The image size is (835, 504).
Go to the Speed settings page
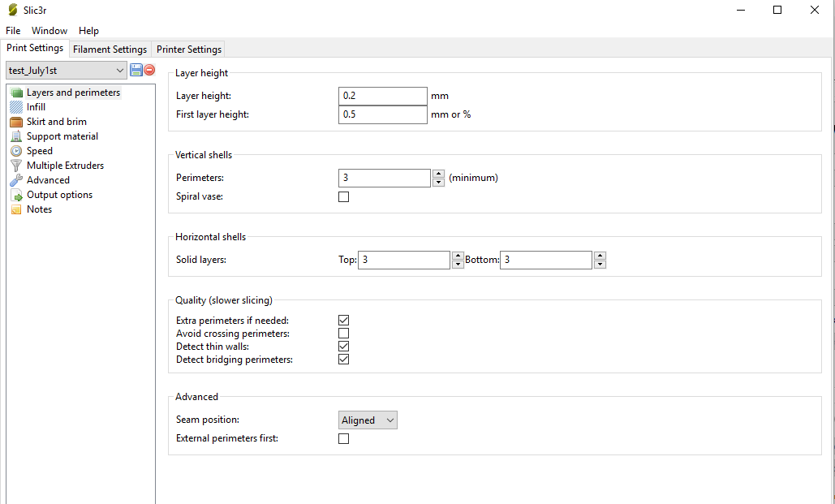(39, 151)
